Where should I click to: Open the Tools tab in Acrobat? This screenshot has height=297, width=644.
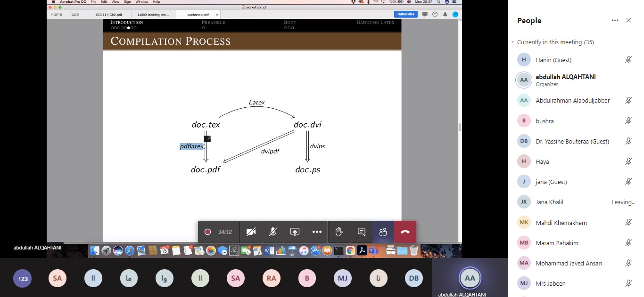pos(74,15)
